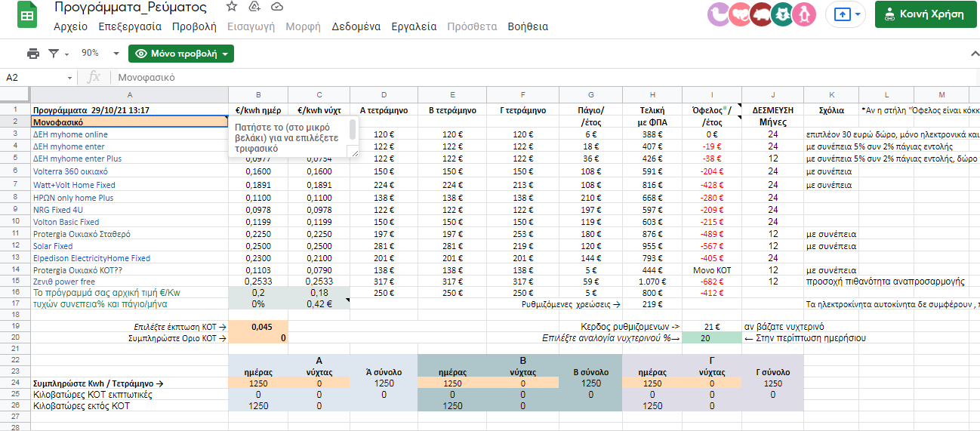Click the 0,045 ΚΟΤ discount cell
Viewport: 980px width, 431px height.
258,327
